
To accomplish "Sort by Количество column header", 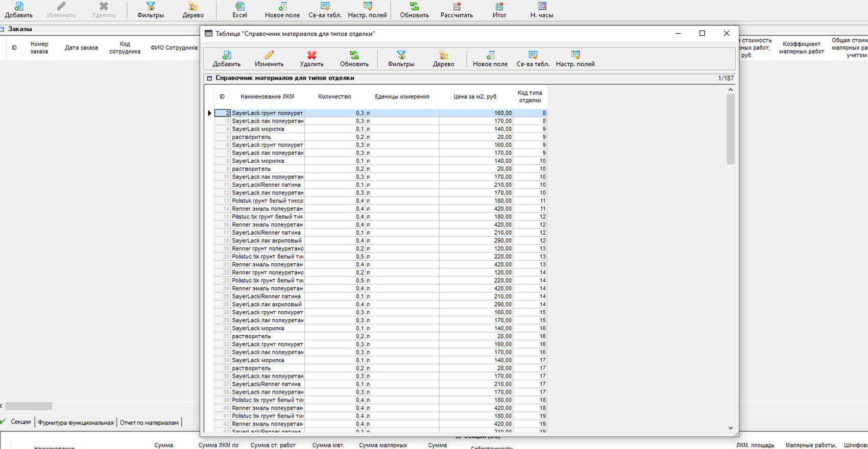I will pyautogui.click(x=334, y=96).
